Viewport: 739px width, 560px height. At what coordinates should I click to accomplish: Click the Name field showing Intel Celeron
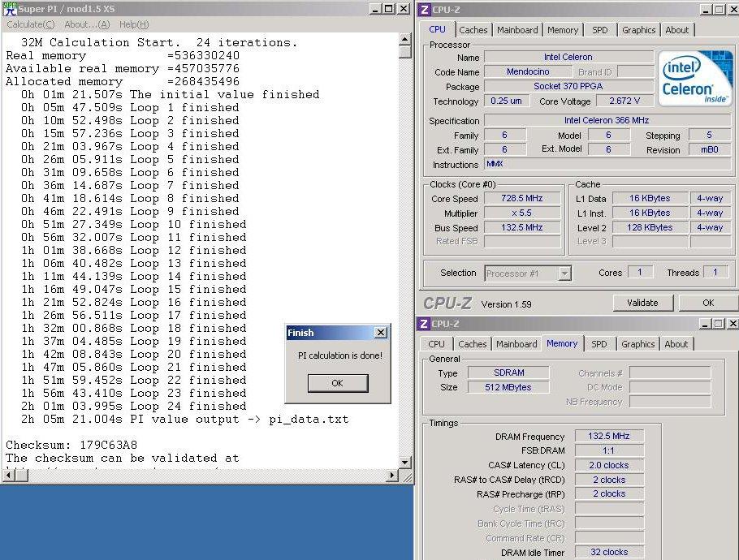pos(568,57)
